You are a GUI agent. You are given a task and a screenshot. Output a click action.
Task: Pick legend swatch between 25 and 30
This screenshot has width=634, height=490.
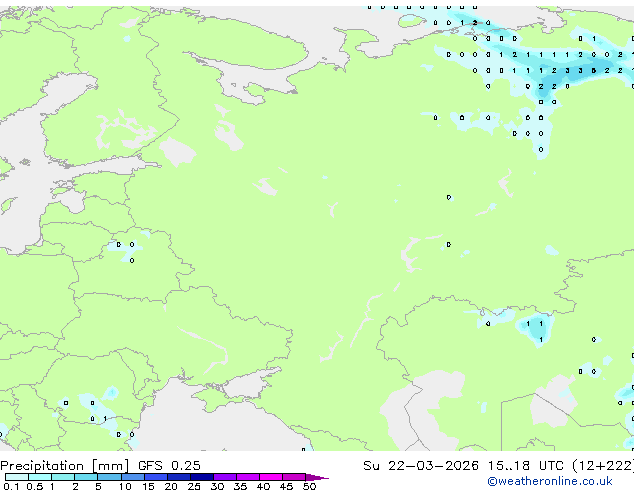(201, 477)
